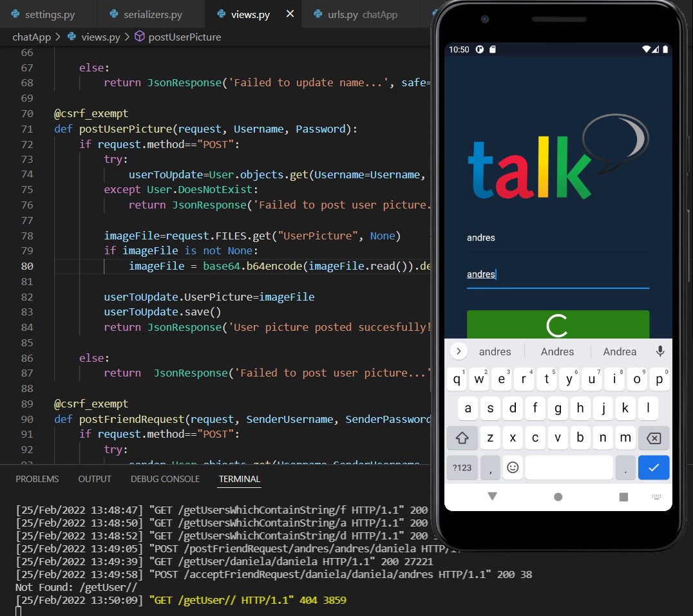Open the urls.py chatApp tab
Viewport: 693px width, 616px height.
click(x=362, y=14)
